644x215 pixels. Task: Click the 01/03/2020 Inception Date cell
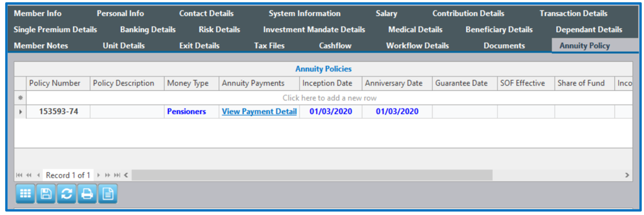click(331, 112)
